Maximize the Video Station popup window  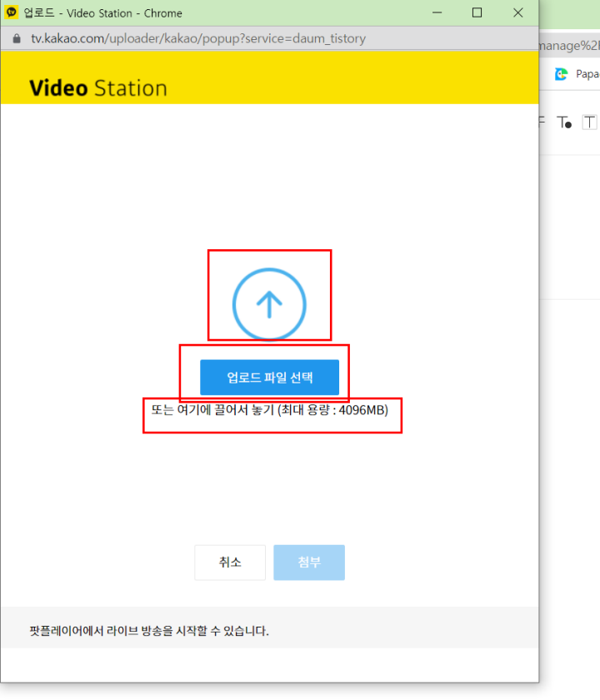[x=477, y=12]
